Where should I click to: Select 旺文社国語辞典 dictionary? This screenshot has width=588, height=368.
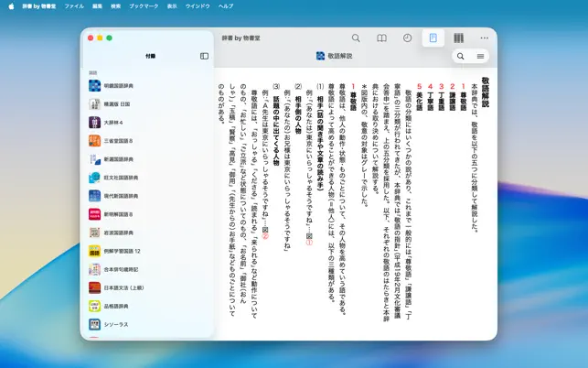[x=147, y=178]
